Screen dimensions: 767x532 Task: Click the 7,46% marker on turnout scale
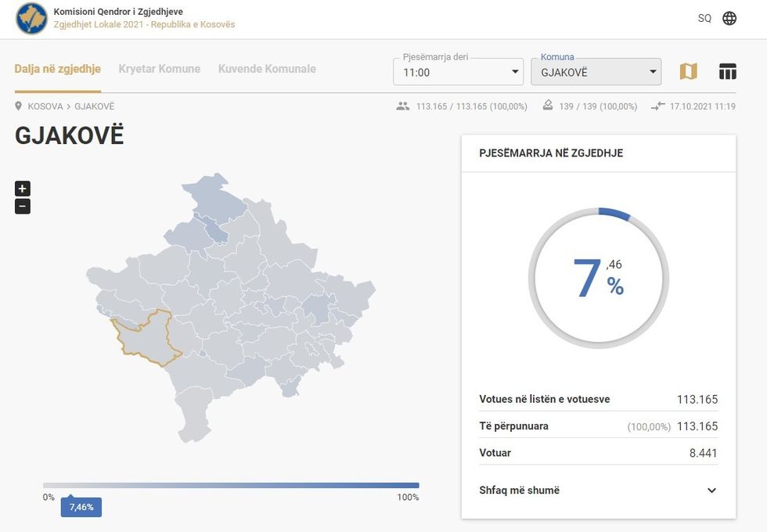[81, 507]
